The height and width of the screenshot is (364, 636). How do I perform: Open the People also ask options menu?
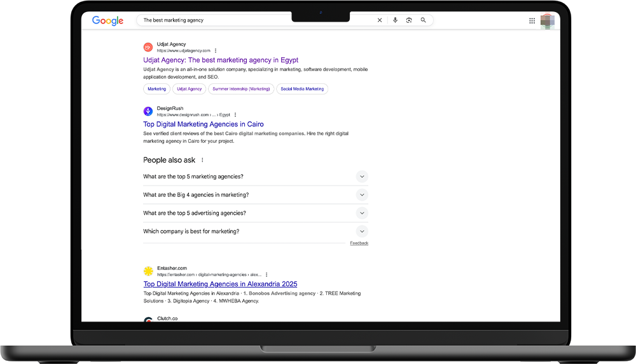[x=203, y=160]
